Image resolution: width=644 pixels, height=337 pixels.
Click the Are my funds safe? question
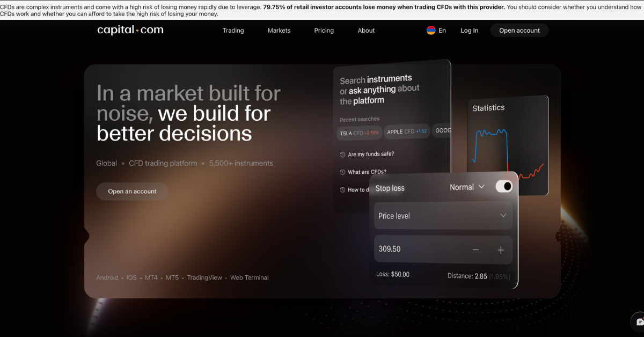[371, 155]
